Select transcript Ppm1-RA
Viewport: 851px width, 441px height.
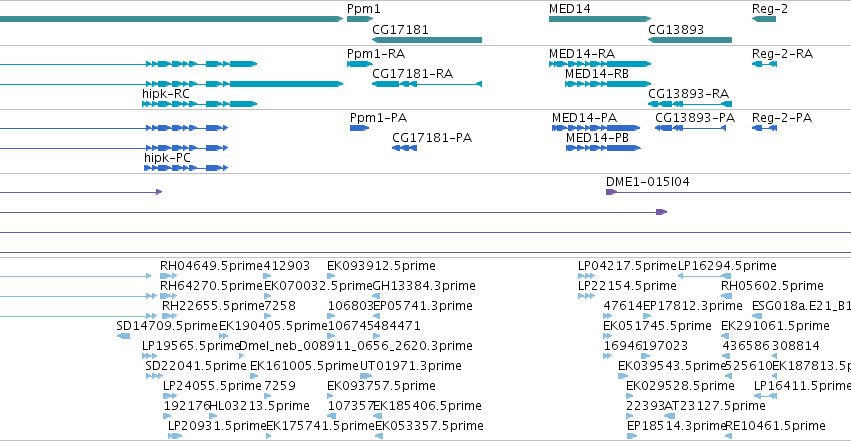[360, 64]
